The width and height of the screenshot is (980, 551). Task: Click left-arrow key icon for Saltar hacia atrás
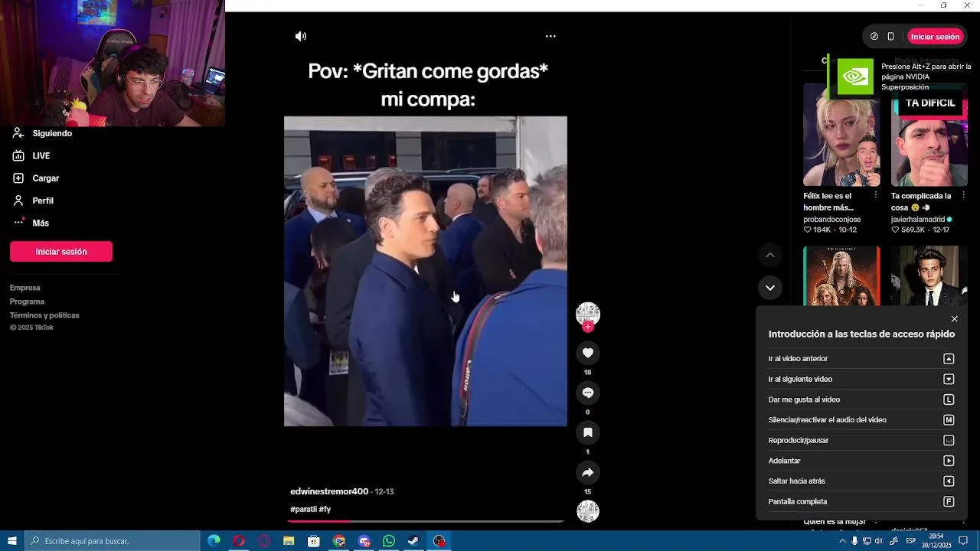(x=949, y=481)
